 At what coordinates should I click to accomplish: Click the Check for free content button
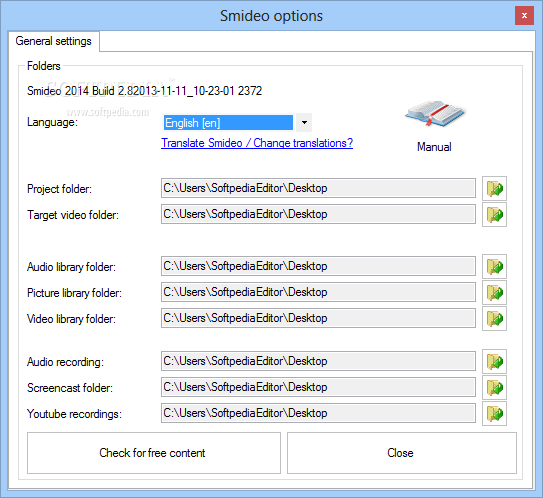[x=154, y=453]
